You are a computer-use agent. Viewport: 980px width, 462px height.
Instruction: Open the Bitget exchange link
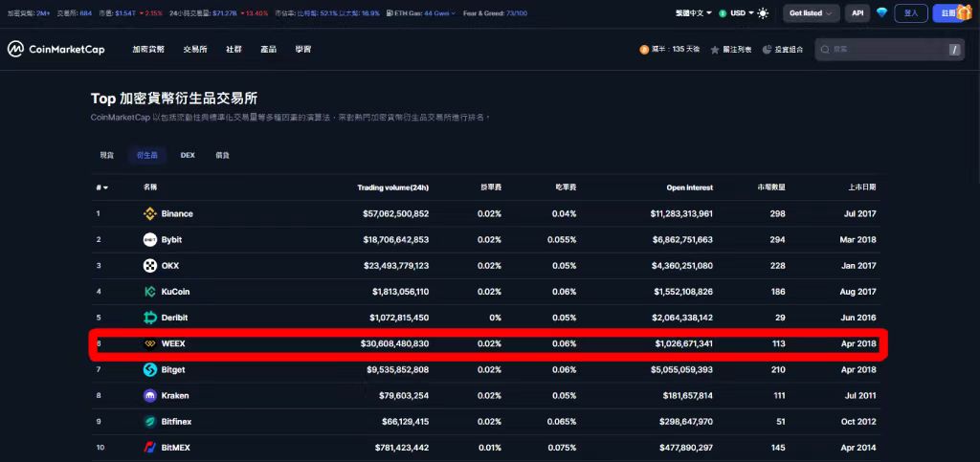[173, 369]
